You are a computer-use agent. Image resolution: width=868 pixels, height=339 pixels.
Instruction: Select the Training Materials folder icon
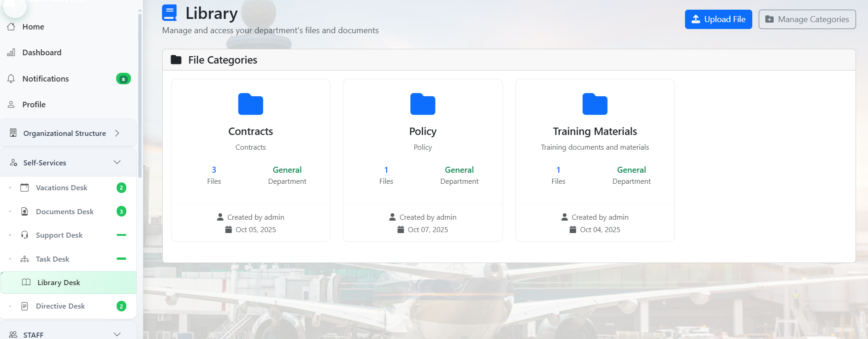tap(595, 104)
